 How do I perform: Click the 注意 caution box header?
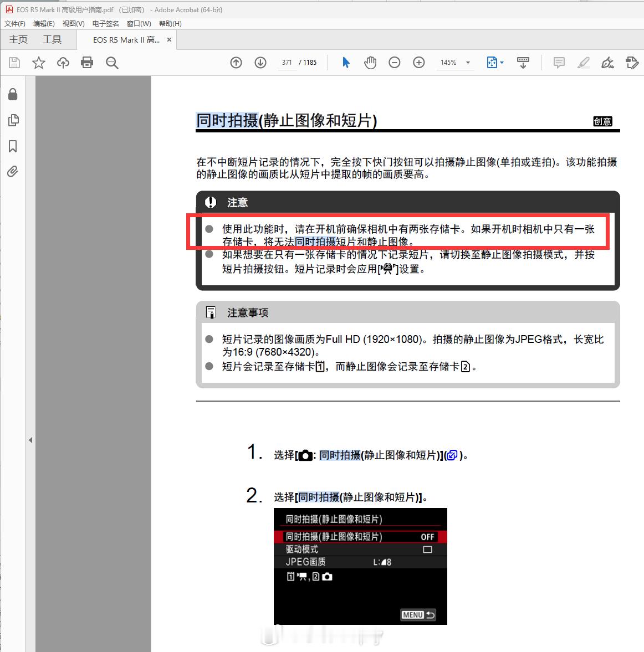click(x=408, y=202)
